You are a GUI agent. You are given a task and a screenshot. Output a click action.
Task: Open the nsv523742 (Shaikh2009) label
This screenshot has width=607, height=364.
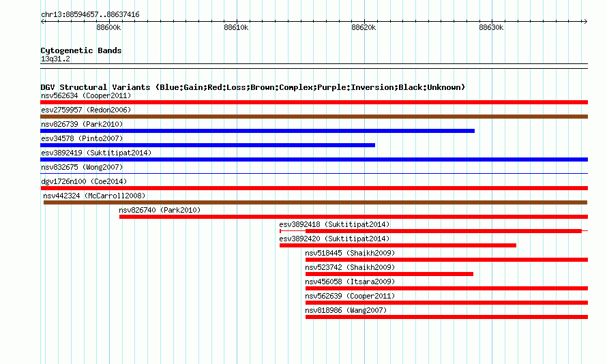(x=350, y=267)
